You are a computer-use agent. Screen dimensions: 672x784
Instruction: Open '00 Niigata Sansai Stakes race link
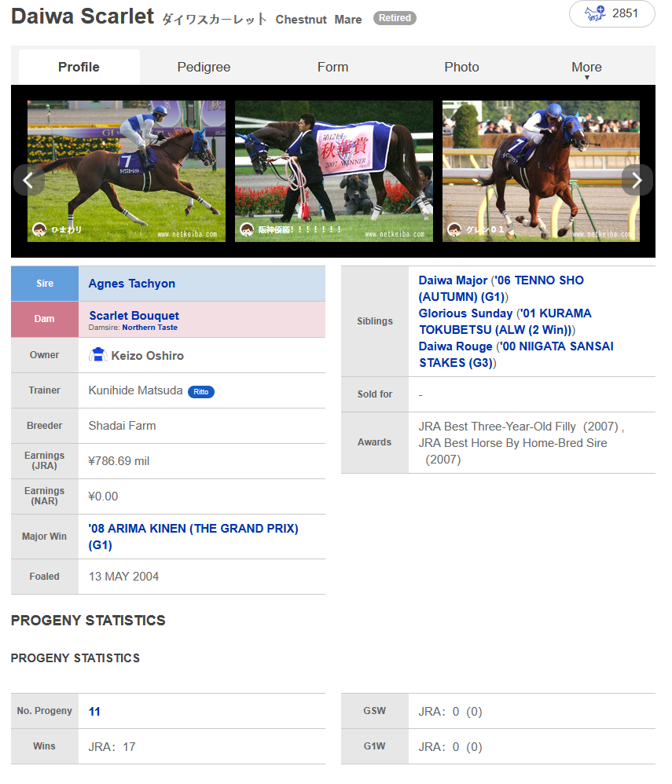pos(516,354)
